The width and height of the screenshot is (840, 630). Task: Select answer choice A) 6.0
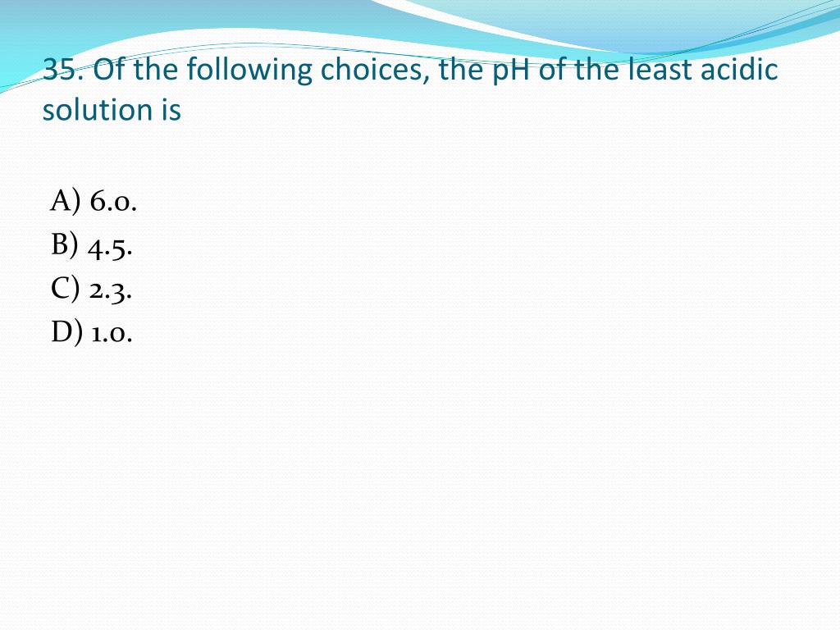94,202
